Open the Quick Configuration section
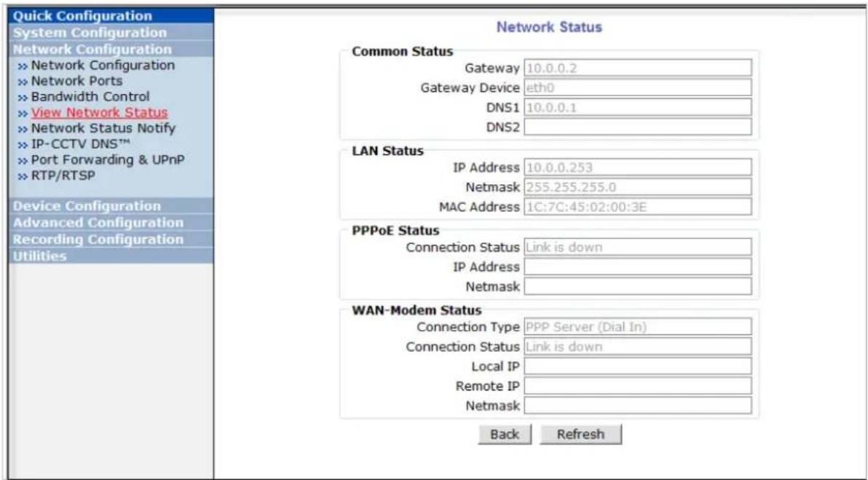Screen dimensions: 868x480 click(x=111, y=15)
